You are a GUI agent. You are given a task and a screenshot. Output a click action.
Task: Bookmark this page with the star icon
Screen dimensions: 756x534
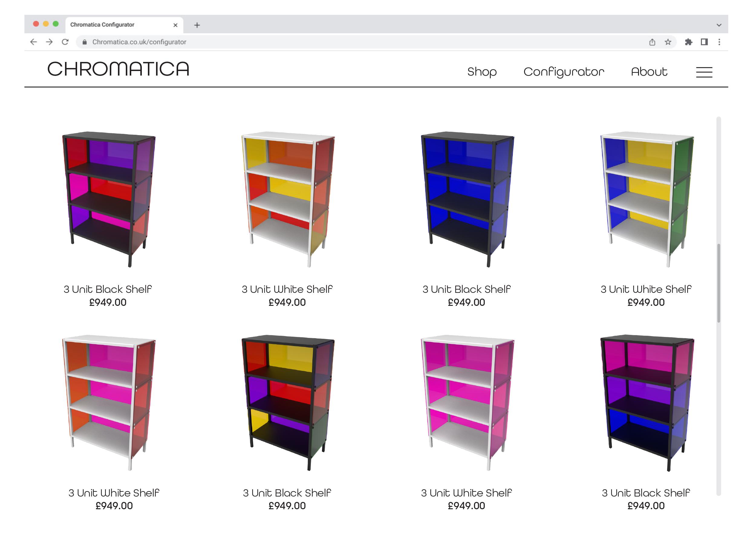(x=668, y=42)
